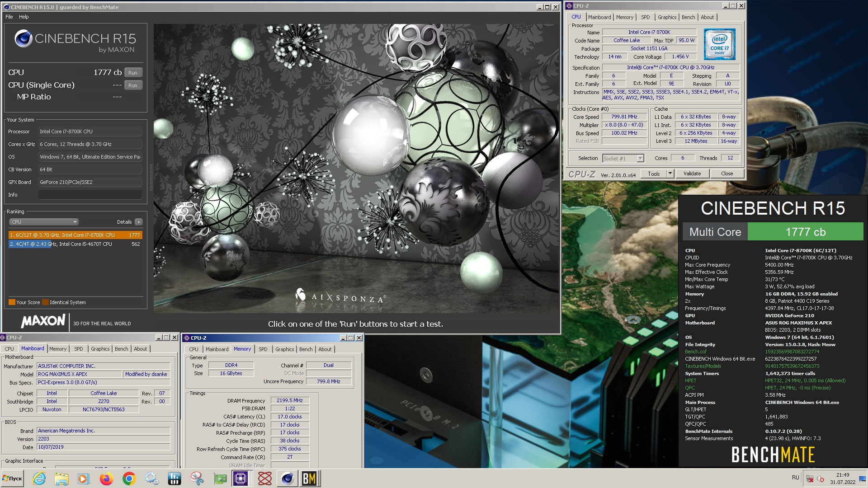Viewport: 868px width, 488px height.
Task: Open the green graphics card icon in taskbar
Action: coord(220,478)
